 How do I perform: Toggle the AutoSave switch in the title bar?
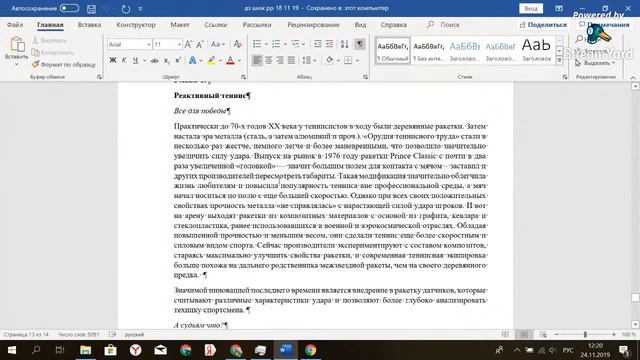click(x=69, y=8)
